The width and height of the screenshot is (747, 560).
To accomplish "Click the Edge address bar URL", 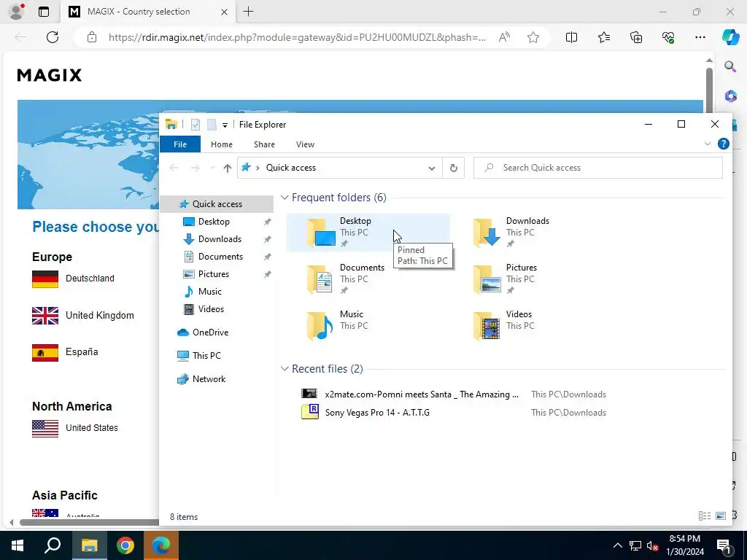I will pyautogui.click(x=298, y=37).
